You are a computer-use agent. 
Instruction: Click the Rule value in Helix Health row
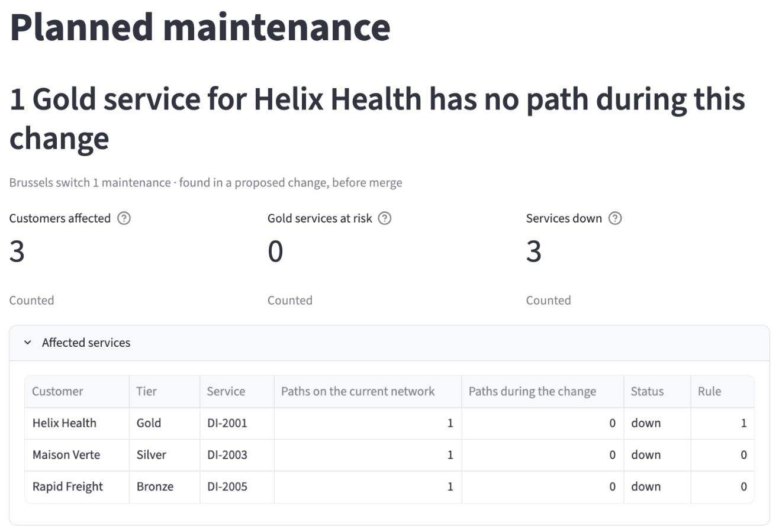click(722, 423)
